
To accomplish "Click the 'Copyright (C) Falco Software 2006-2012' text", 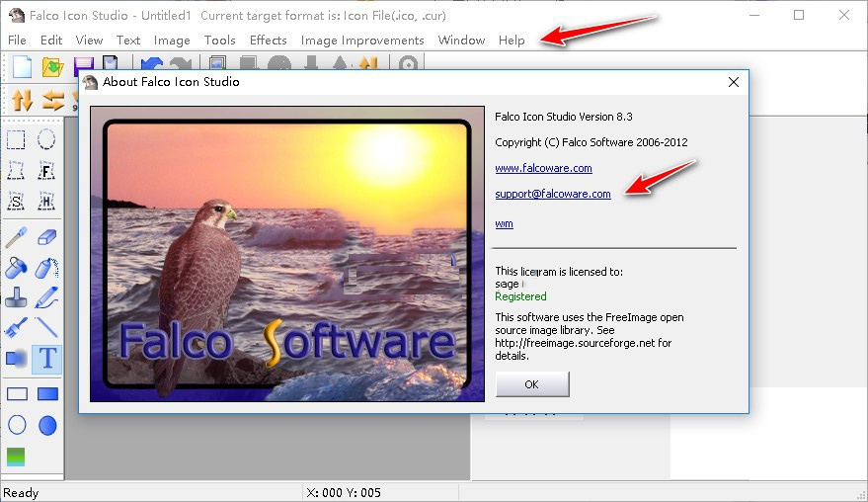I will (592, 142).
